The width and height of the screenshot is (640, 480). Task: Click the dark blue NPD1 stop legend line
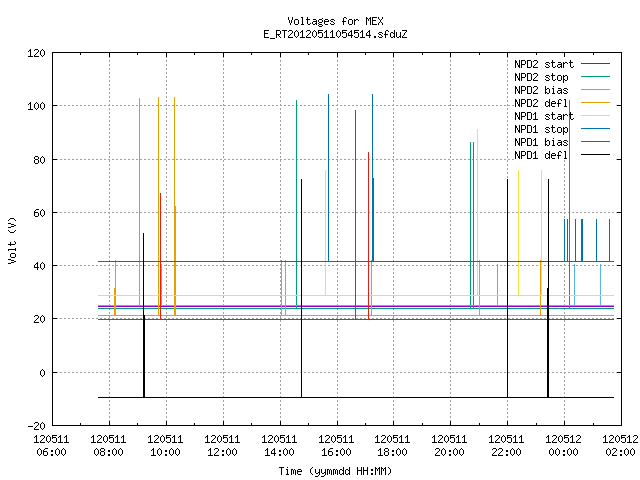click(595, 129)
